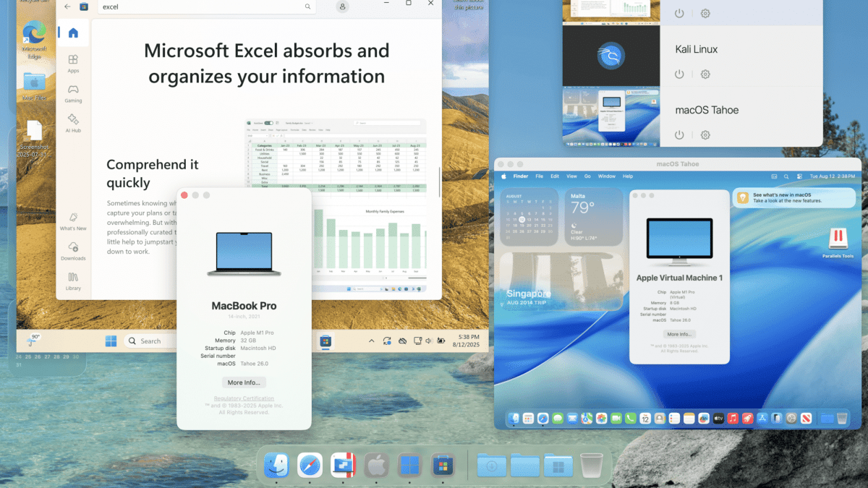Open the Regulatory Certification link
Image resolution: width=868 pixels, height=488 pixels.
pyautogui.click(x=244, y=398)
